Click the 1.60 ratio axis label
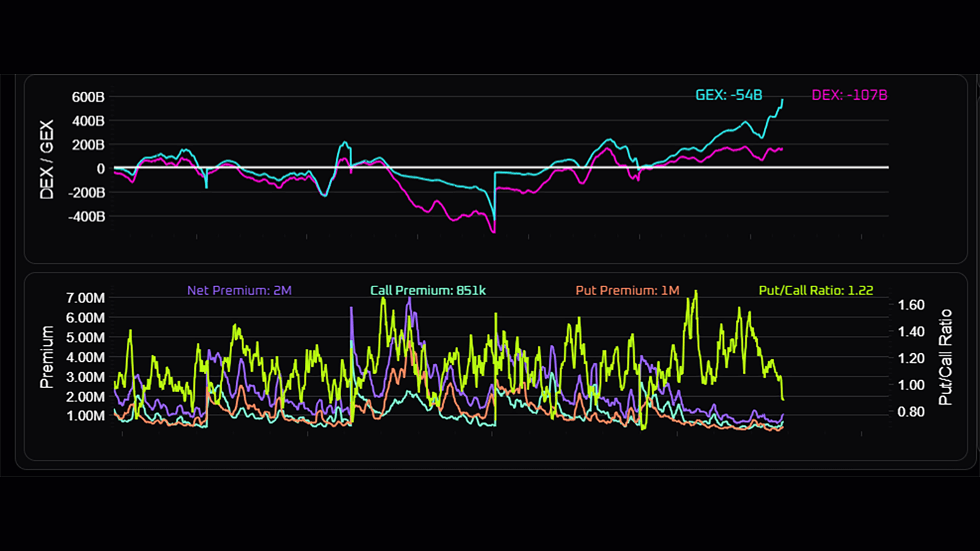The height and width of the screenshot is (551, 980). pyautogui.click(x=911, y=305)
